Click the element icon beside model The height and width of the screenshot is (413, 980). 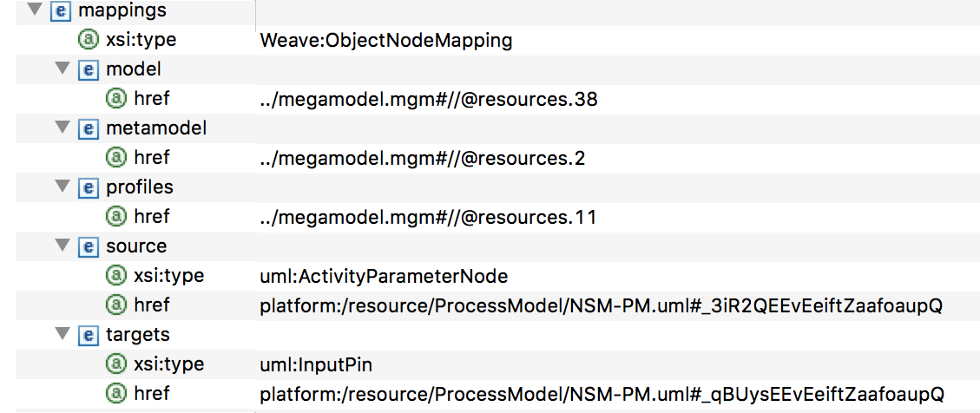88,69
